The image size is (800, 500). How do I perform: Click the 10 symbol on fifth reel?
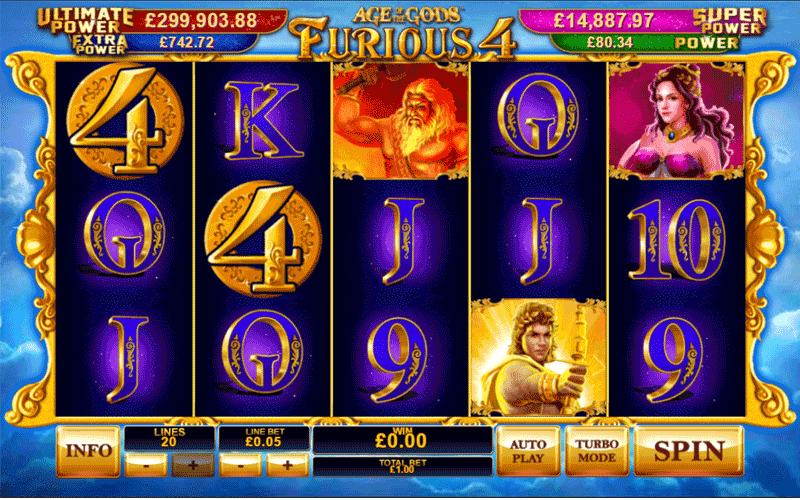[676, 239]
